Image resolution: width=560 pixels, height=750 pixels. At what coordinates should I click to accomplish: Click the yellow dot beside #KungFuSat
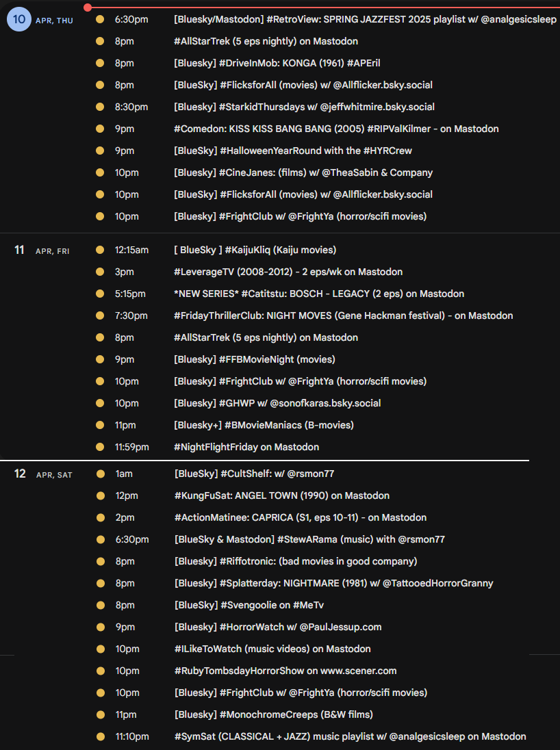(101, 496)
